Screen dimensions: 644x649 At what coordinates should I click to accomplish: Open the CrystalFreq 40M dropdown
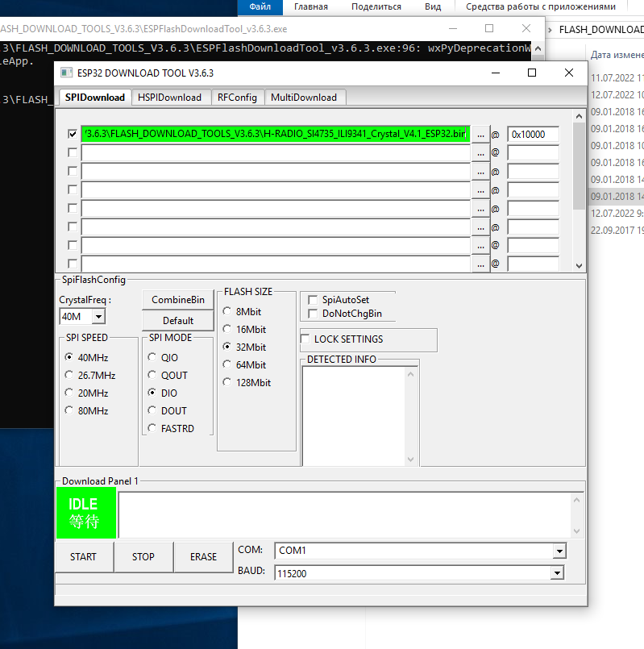98,317
